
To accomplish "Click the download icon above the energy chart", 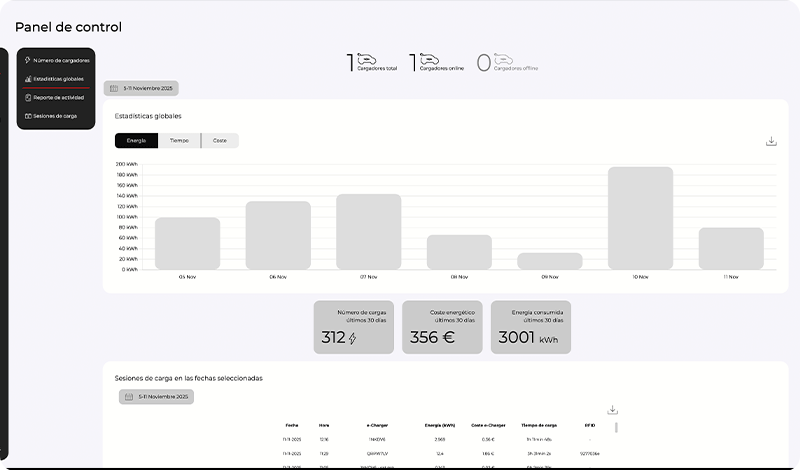I will (771, 141).
